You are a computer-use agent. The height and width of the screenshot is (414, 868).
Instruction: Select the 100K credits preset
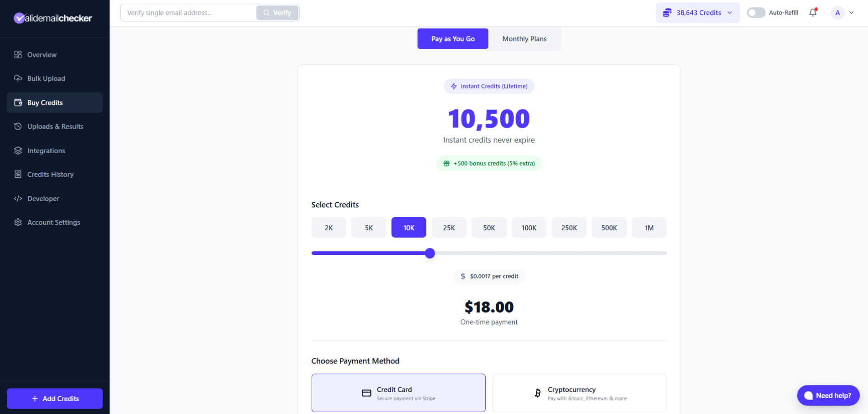pos(529,227)
